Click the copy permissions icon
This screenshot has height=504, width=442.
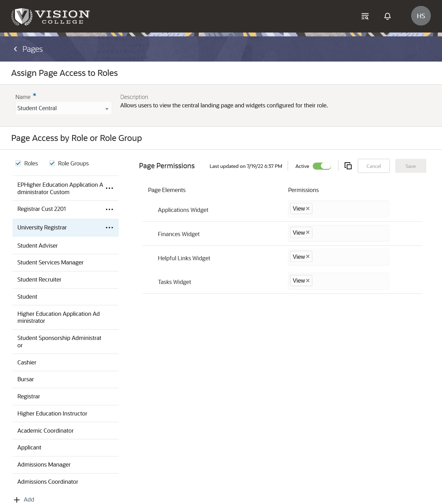pos(348,166)
